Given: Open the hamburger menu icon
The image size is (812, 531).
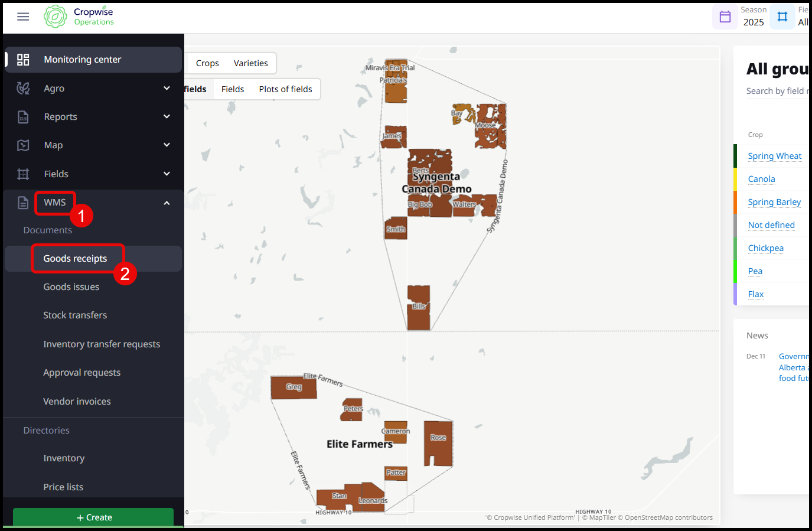Looking at the screenshot, I should tap(23, 17).
